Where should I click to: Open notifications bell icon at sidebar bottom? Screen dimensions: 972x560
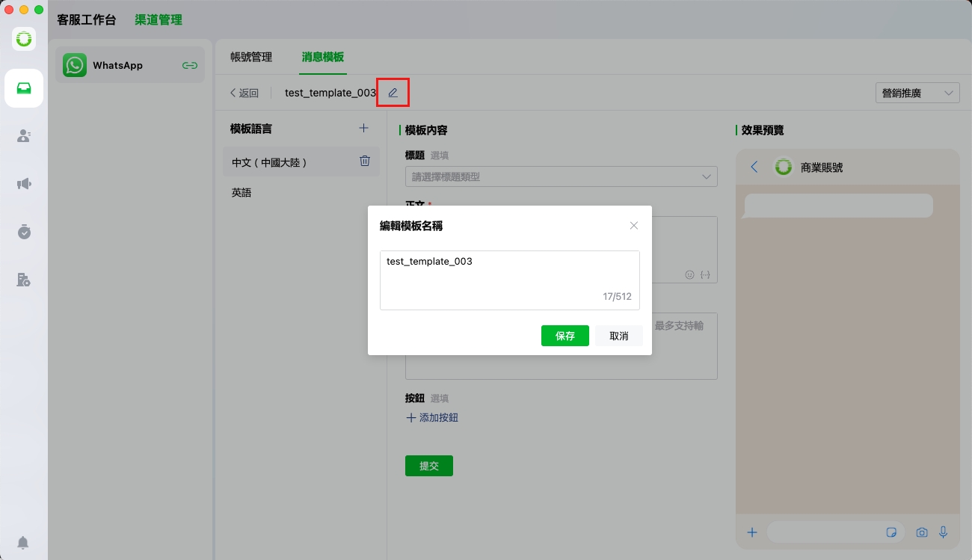coord(24,542)
